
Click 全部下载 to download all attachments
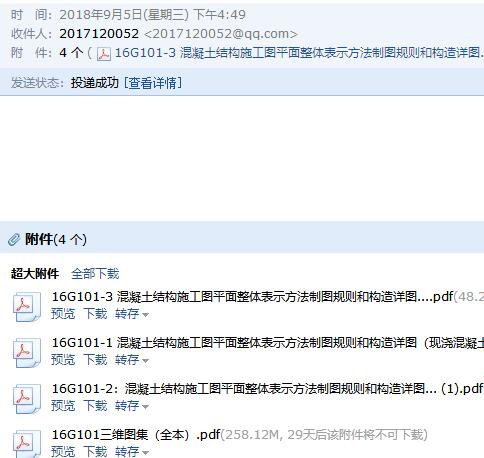(x=95, y=274)
